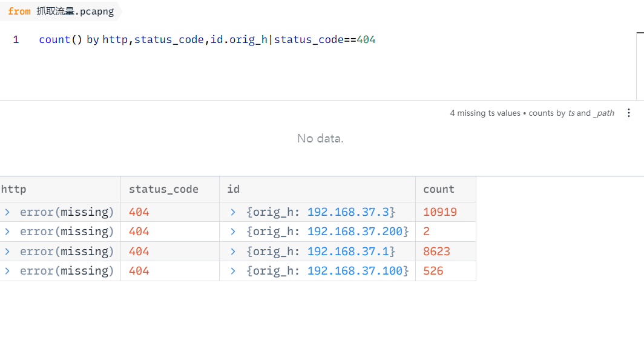Image resolution: width=644 pixels, height=337 pixels.
Task: Click the status_code column header
Action: (x=163, y=189)
